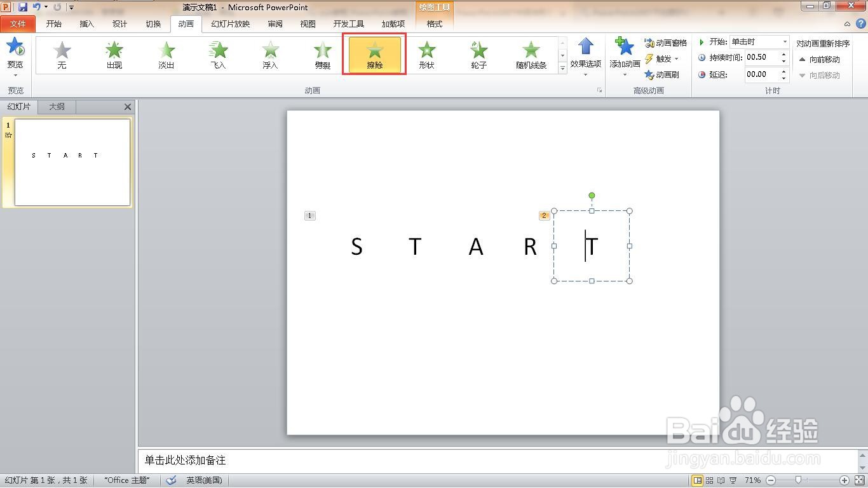The image size is (868, 488).
Task: Apply the 出现 (Appear) animation
Action: (x=114, y=55)
